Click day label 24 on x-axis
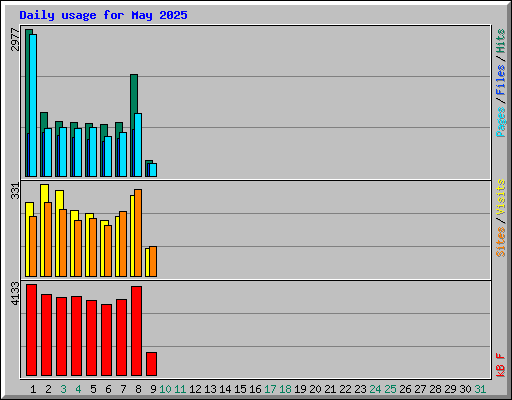Viewport: 512px width, 400px height. pyautogui.click(x=375, y=389)
